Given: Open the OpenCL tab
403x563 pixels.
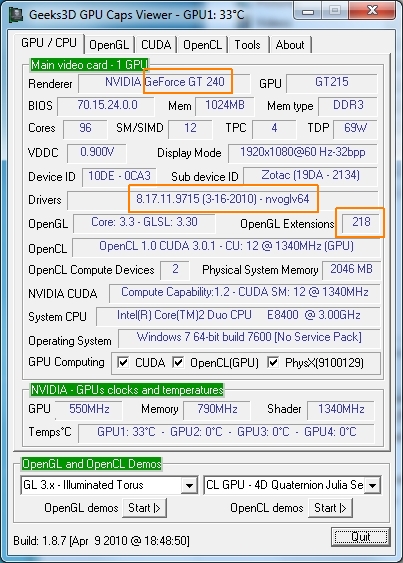Looking at the screenshot, I should [202, 45].
